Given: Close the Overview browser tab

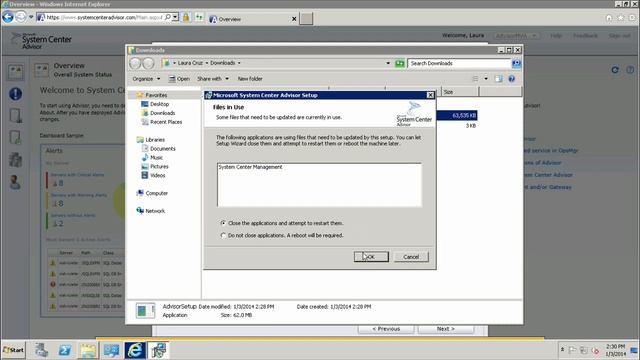Looking at the screenshot, I should tap(294, 19).
